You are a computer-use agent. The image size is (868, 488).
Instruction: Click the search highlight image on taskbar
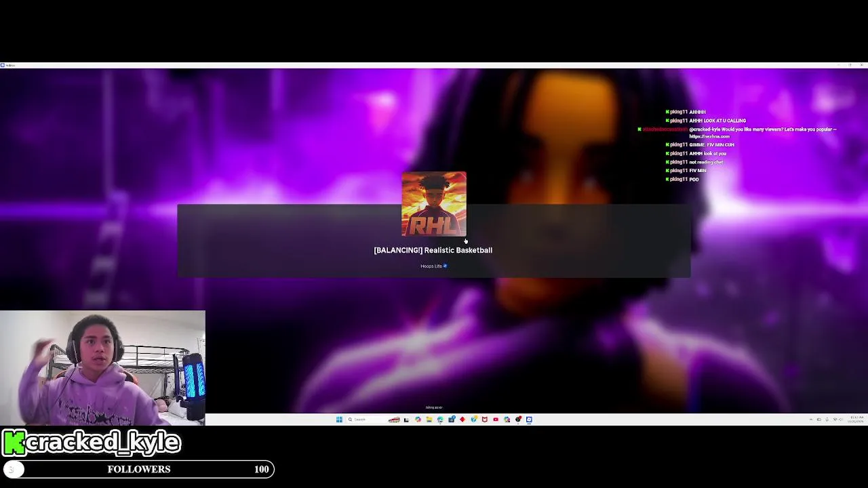[394, 420]
